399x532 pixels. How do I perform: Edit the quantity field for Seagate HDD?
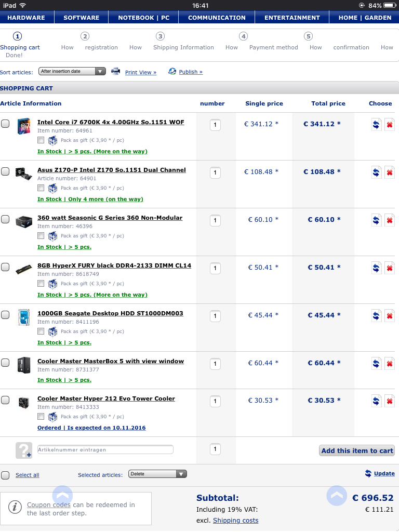click(215, 316)
